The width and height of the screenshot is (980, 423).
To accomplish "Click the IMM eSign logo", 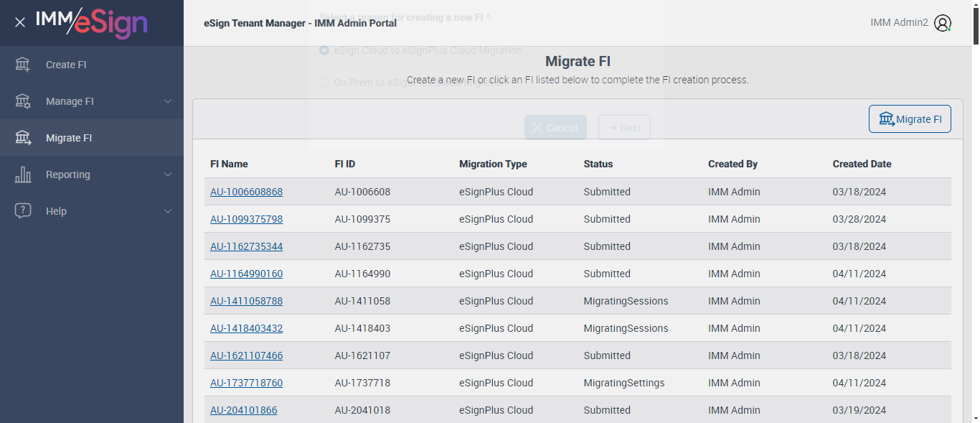I will [x=92, y=22].
